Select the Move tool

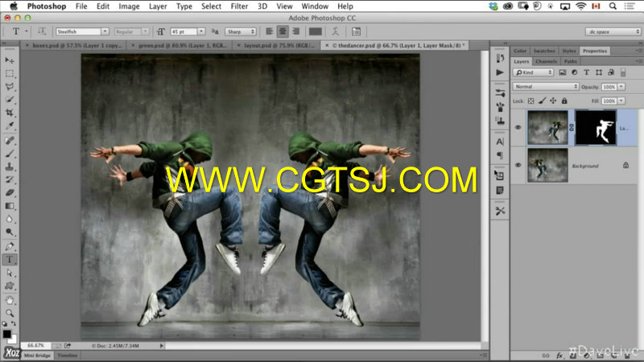click(x=10, y=60)
